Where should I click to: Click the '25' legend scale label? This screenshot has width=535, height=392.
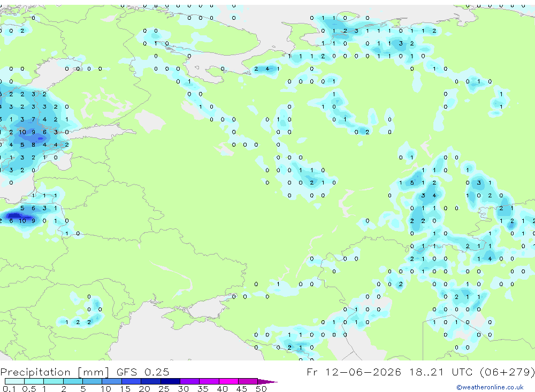(x=164, y=389)
